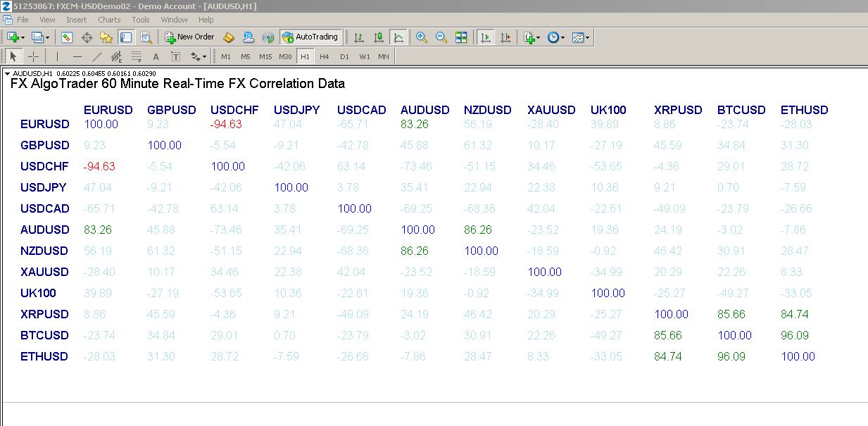Open the Charts menu
This screenshot has width=868, height=426.
[x=109, y=20]
